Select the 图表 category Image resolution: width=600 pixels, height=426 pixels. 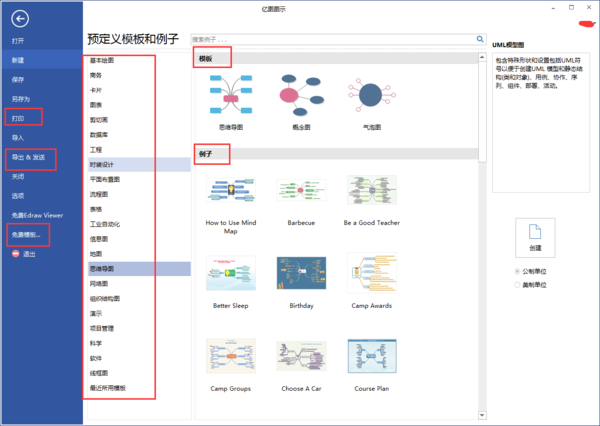pos(96,105)
